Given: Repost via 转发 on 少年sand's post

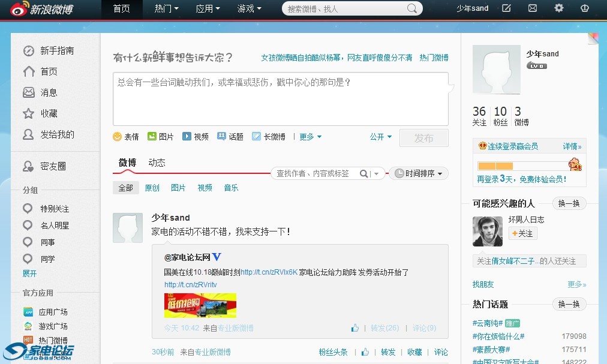Looking at the screenshot, I should 388,352.
